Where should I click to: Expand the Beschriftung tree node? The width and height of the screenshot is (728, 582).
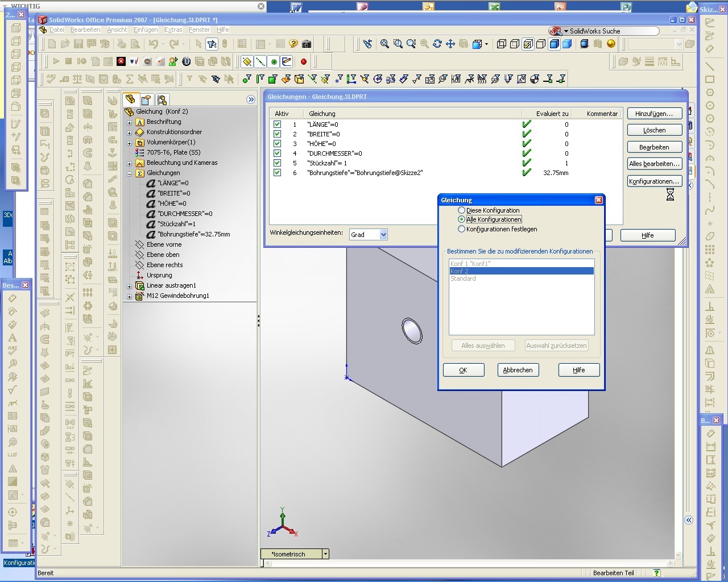pos(129,122)
